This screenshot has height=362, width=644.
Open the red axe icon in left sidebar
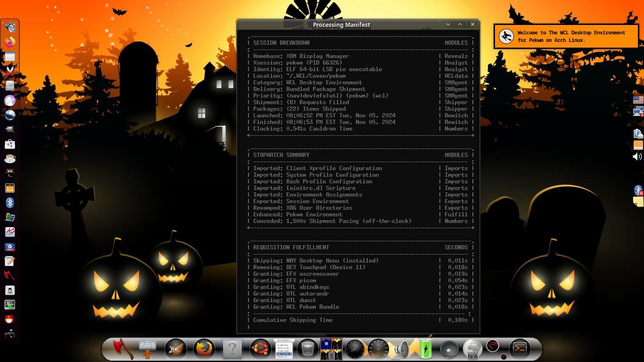pos(10,276)
